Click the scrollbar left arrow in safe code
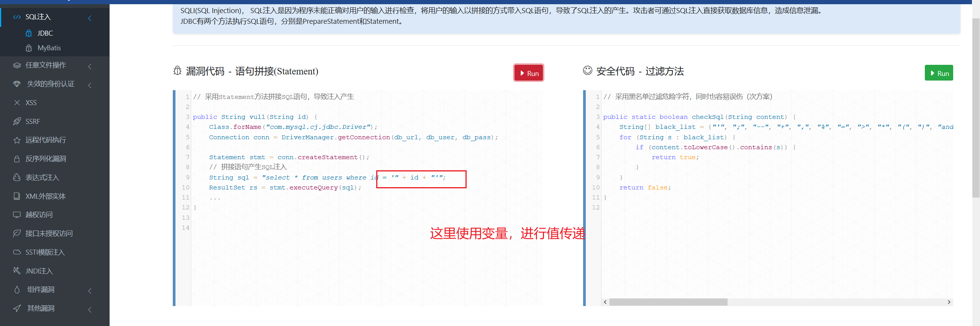The height and width of the screenshot is (326, 980). [605, 302]
